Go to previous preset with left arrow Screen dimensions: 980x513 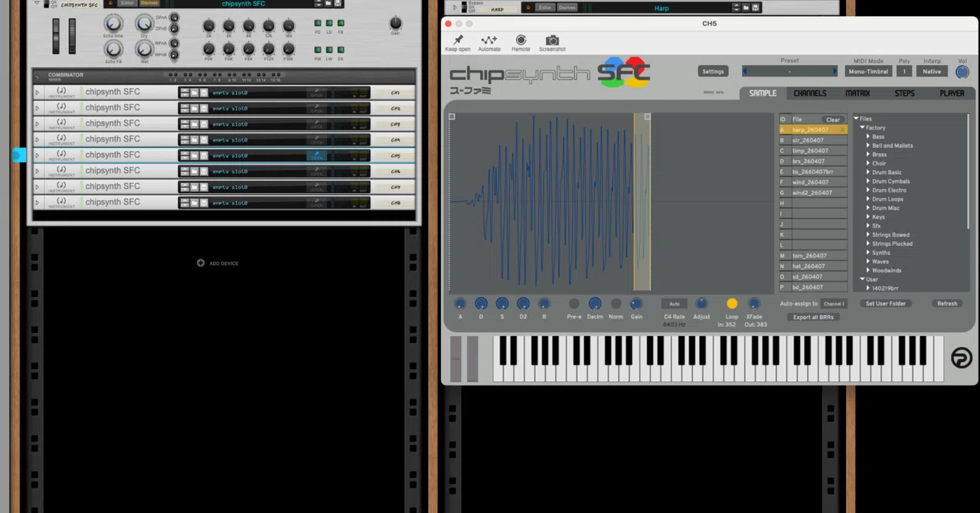(745, 71)
